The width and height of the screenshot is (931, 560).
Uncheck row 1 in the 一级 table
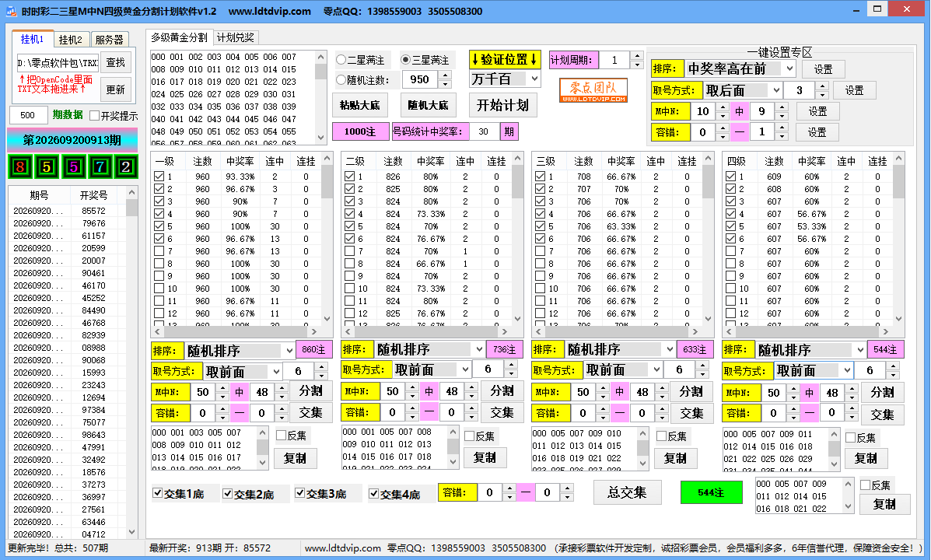tap(159, 177)
